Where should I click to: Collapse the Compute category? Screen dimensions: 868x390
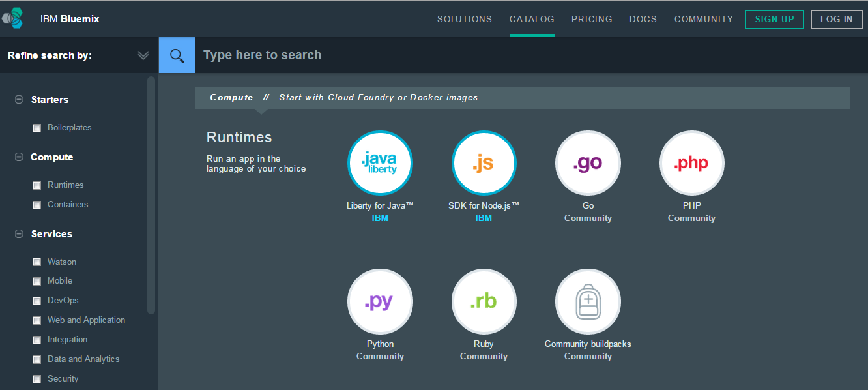tap(19, 157)
